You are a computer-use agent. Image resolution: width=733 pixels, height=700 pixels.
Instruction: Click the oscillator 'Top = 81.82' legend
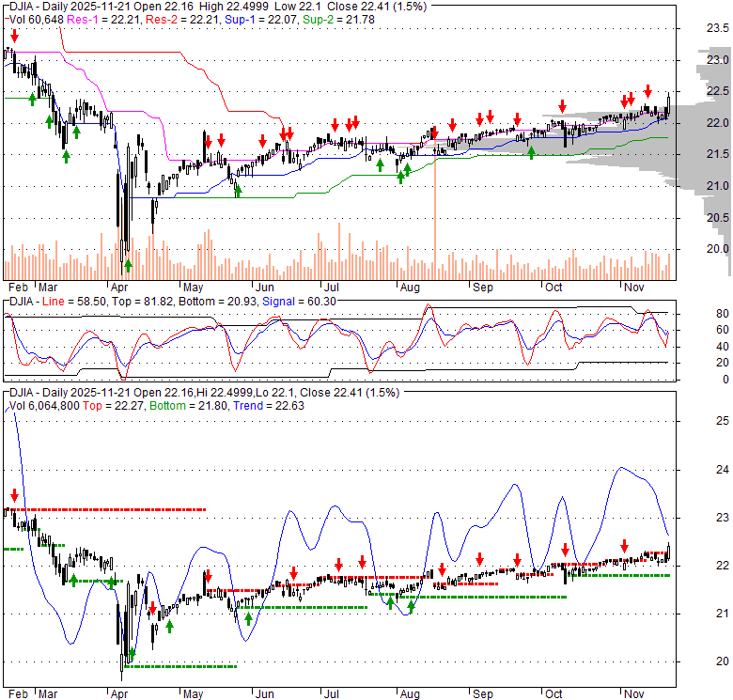click(x=142, y=302)
